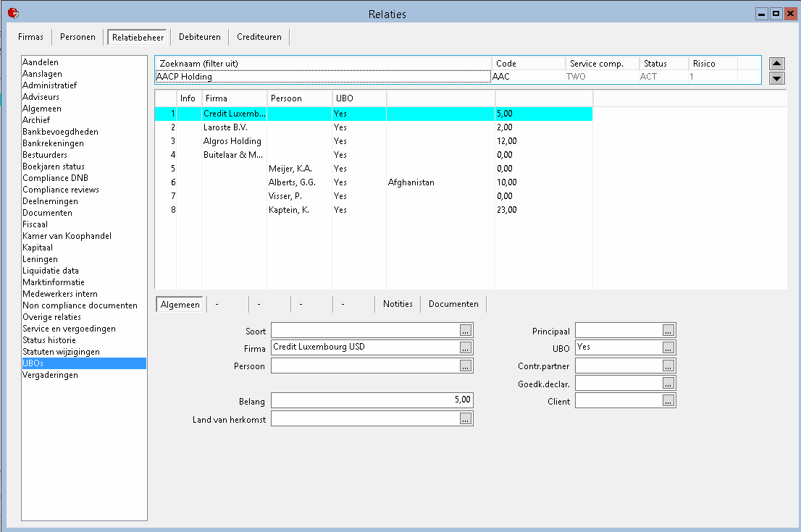This screenshot has width=801, height=532.
Task: Open the UBO lookup button
Action: point(668,347)
